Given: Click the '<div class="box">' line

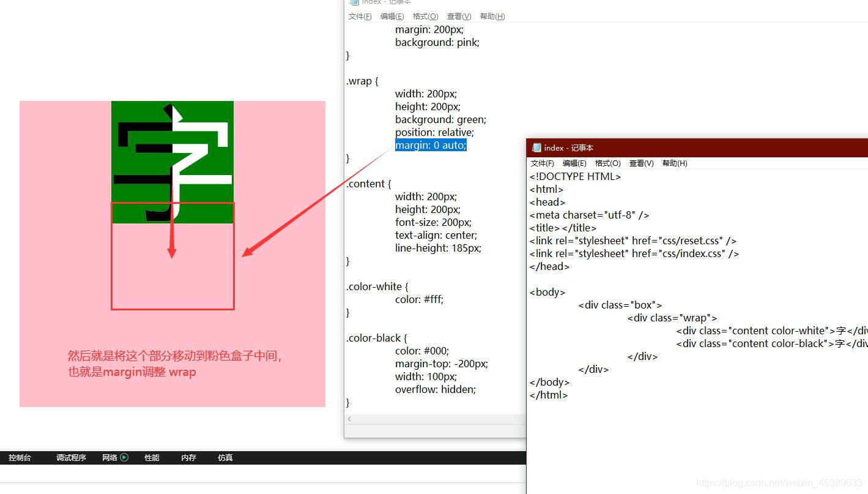Looking at the screenshot, I should (620, 305).
